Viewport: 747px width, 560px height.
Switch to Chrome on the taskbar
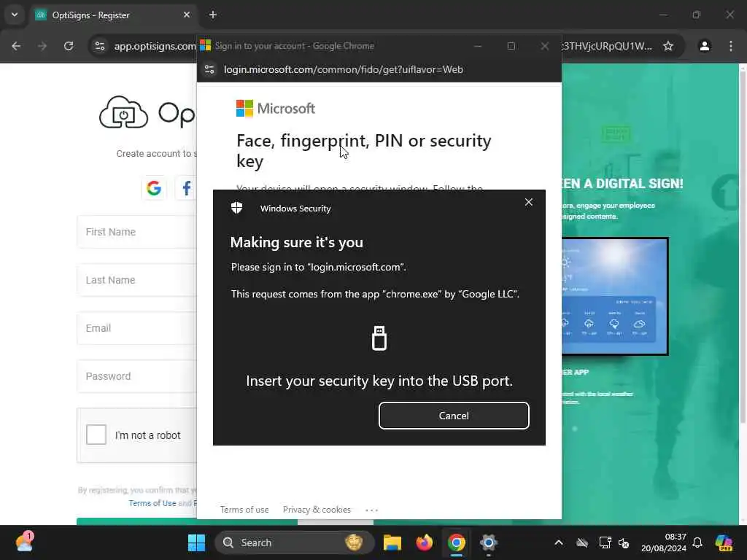coord(457,542)
